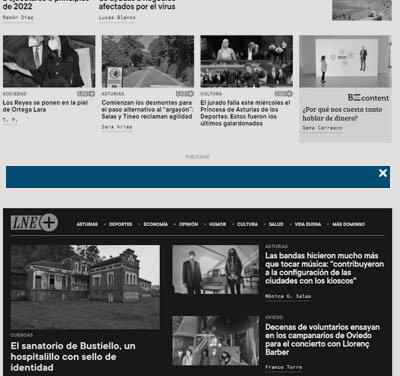Image resolution: width=400 pixels, height=376 pixels.
Task: Open the Humor menu item
Action: pos(218,224)
